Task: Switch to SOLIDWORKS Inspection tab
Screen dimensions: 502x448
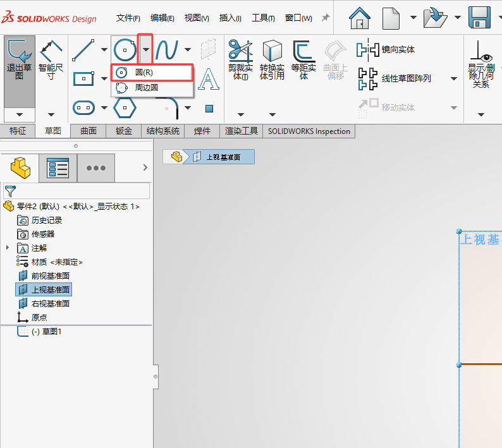Action: (x=309, y=131)
